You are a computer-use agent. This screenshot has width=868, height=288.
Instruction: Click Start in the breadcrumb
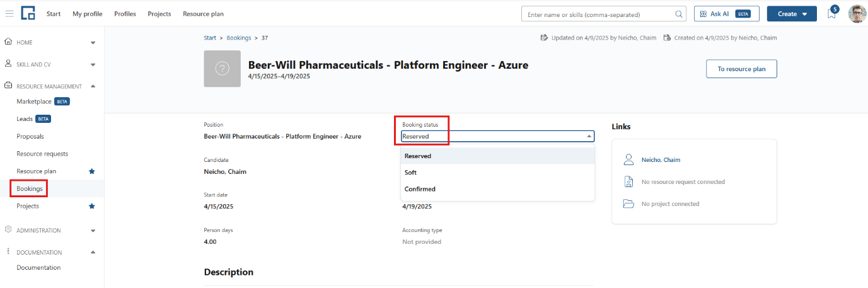[210, 38]
